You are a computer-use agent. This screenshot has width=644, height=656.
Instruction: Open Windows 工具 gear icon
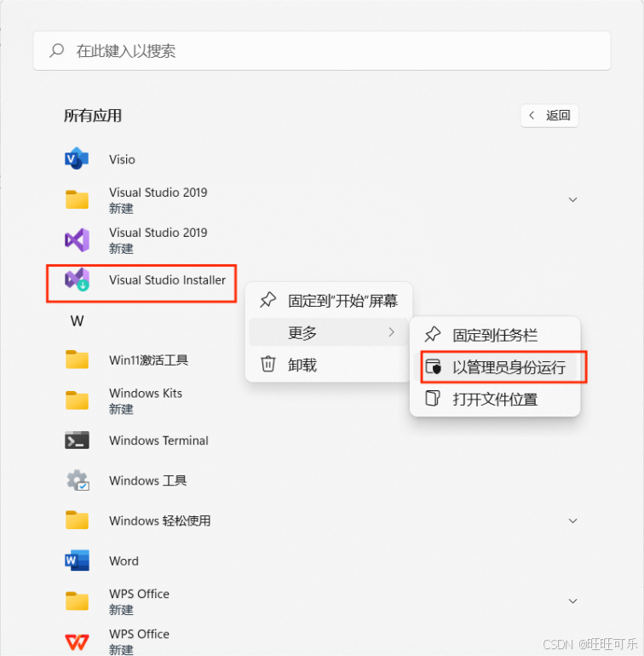78,480
